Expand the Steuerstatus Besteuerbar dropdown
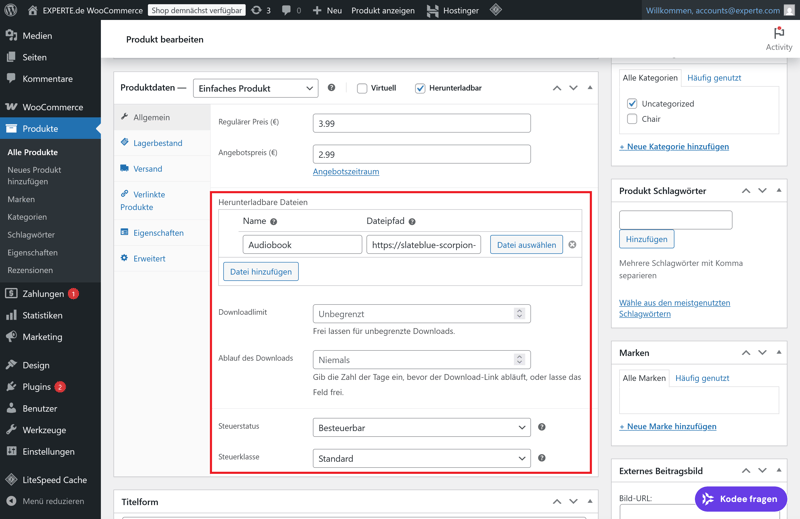This screenshot has height=519, width=800. (x=421, y=427)
